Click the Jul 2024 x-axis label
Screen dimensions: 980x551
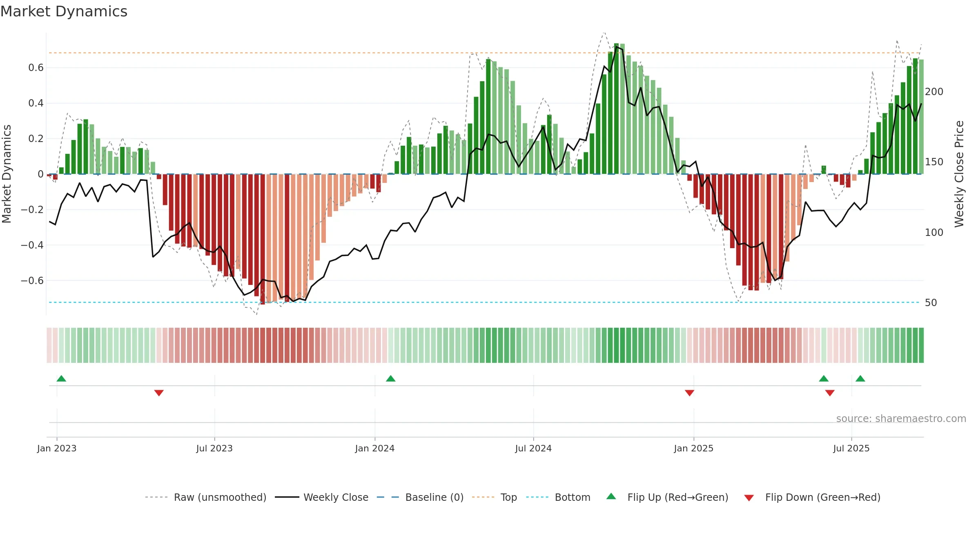tap(533, 448)
